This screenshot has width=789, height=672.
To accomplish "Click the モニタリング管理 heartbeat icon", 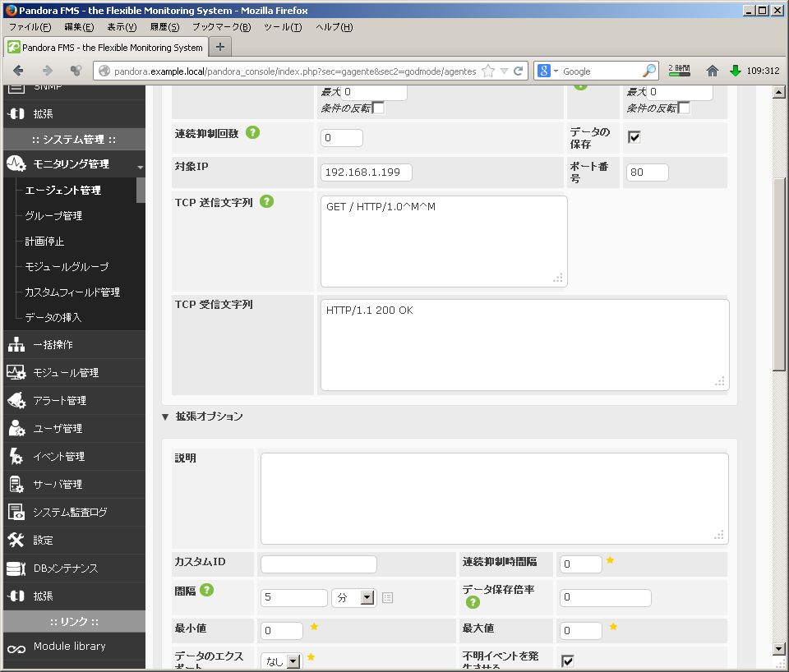I will click(16, 163).
